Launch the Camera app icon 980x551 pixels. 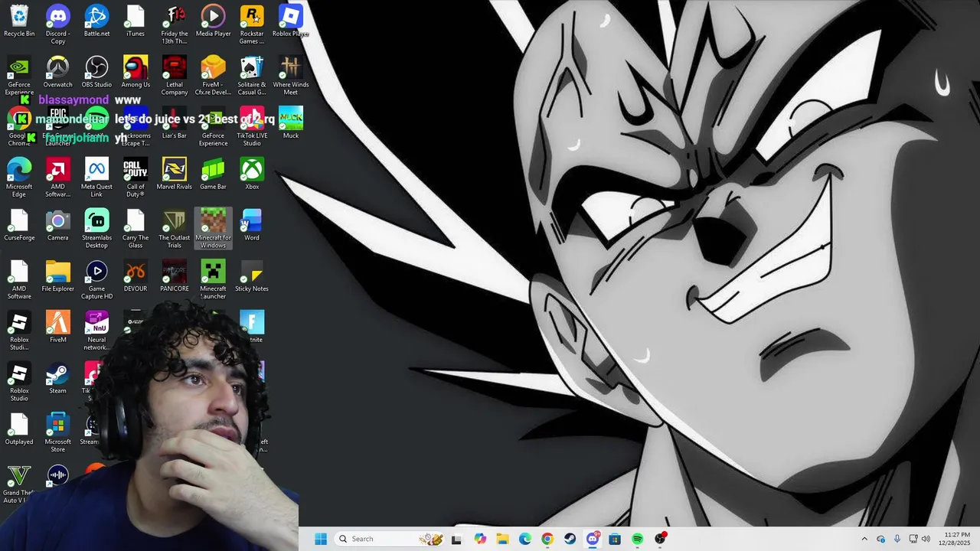click(57, 226)
